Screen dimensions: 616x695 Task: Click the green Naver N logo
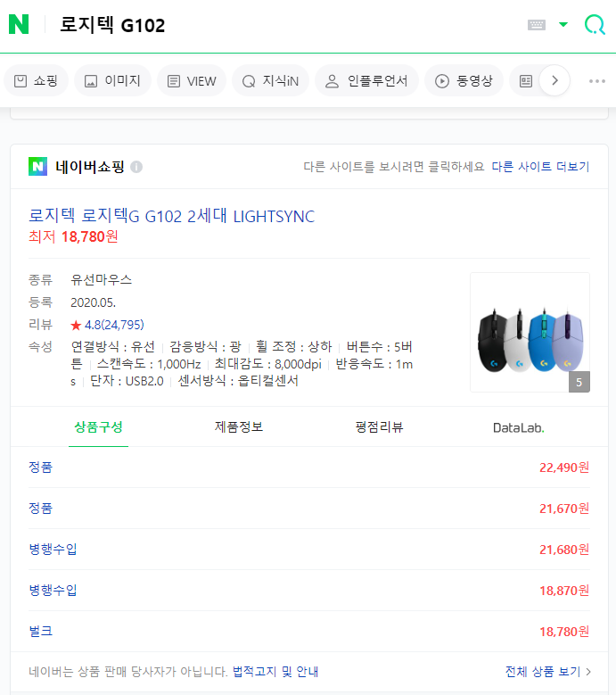tap(19, 24)
